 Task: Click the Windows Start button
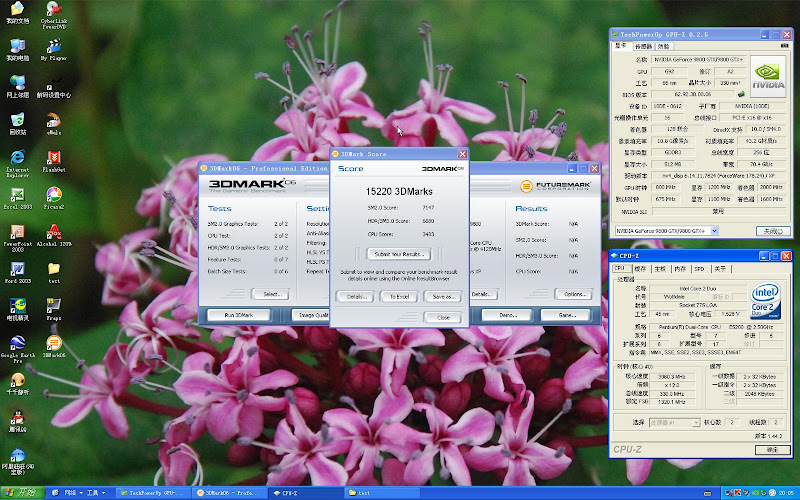pos(22,493)
